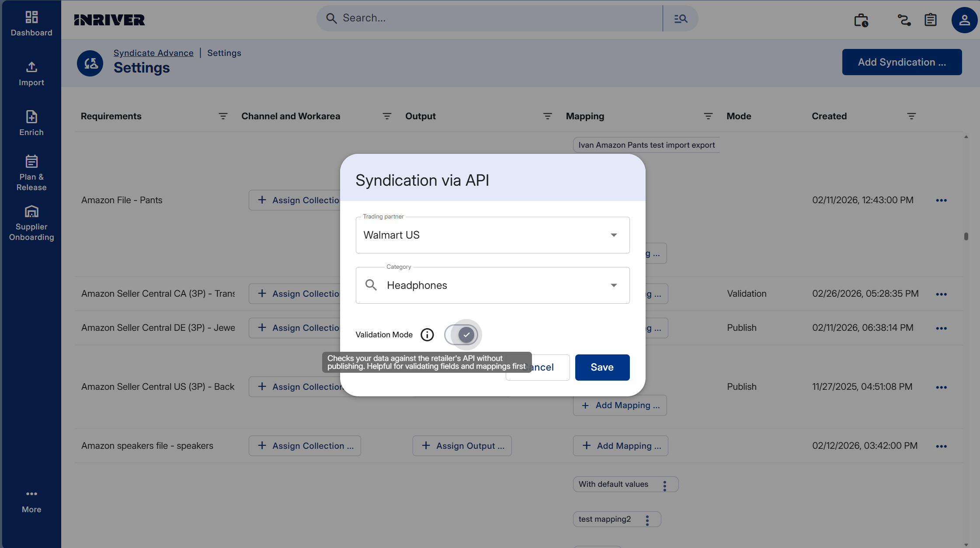Assign Collection for Amazon Seller Central DE row

[295, 328]
